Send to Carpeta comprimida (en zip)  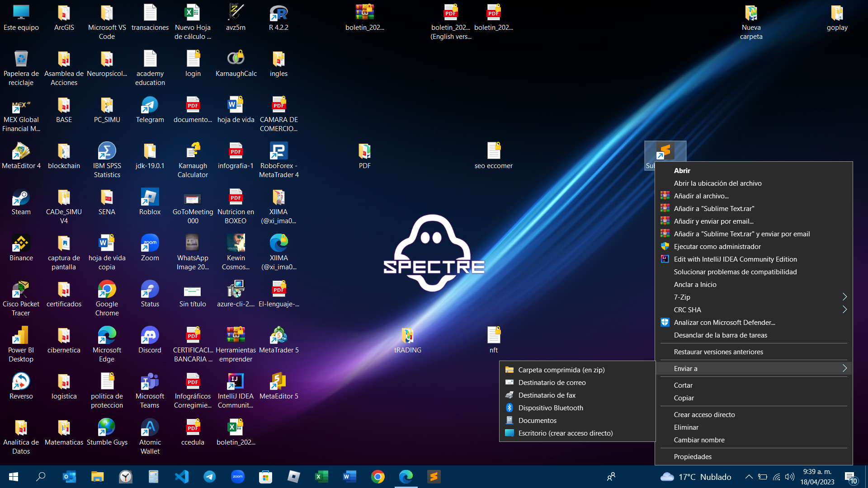click(577, 370)
